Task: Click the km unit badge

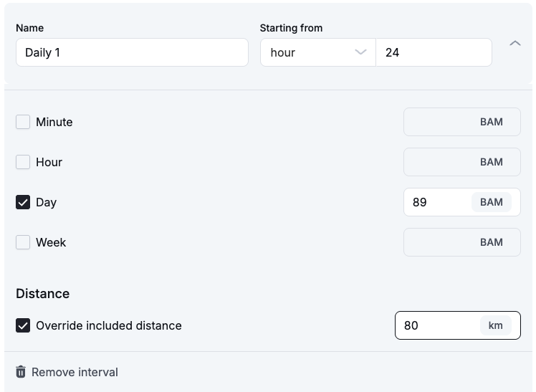Action: (x=495, y=325)
